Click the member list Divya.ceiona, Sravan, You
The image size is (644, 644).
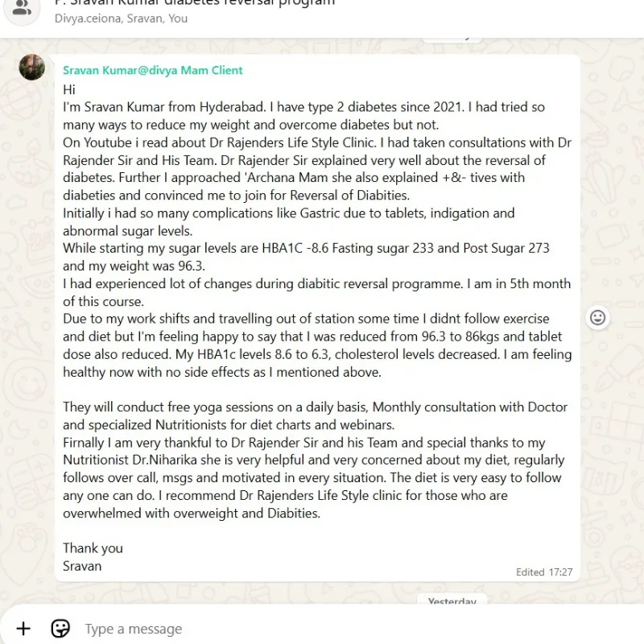pyautogui.click(x=121, y=19)
